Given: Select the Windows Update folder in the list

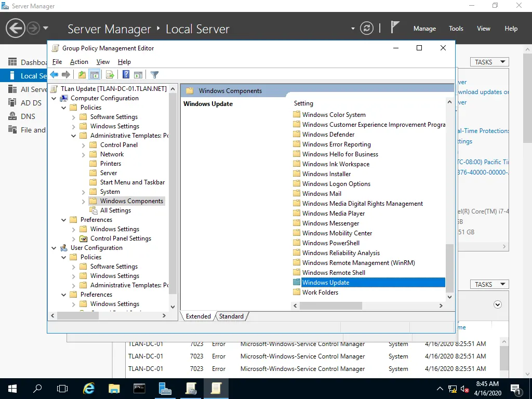Looking at the screenshot, I should (369, 282).
